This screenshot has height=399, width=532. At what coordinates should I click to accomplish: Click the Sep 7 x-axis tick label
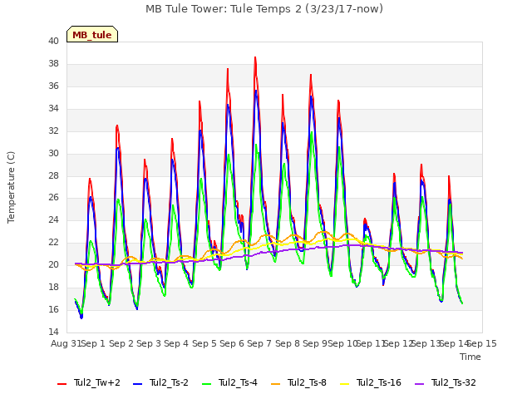point(259,343)
